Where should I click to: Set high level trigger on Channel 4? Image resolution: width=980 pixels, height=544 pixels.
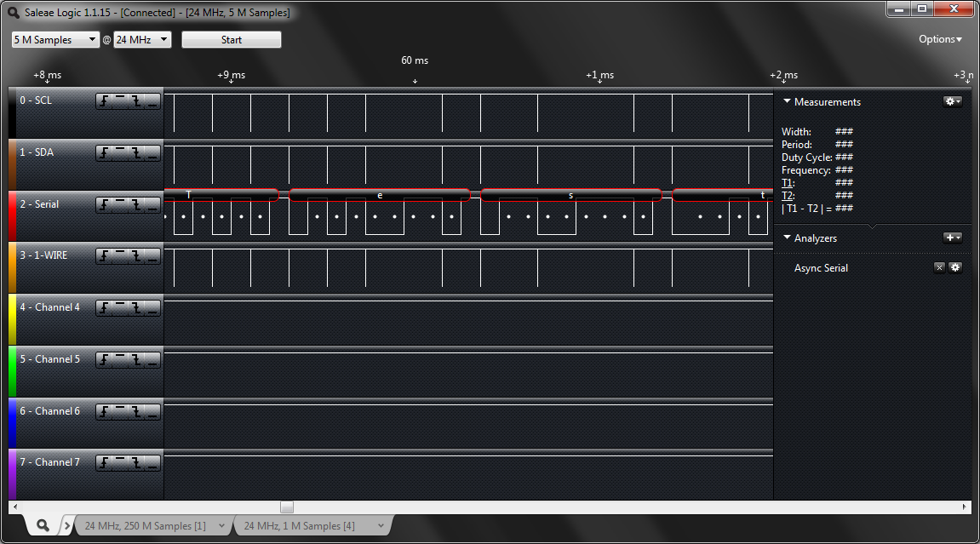120,308
